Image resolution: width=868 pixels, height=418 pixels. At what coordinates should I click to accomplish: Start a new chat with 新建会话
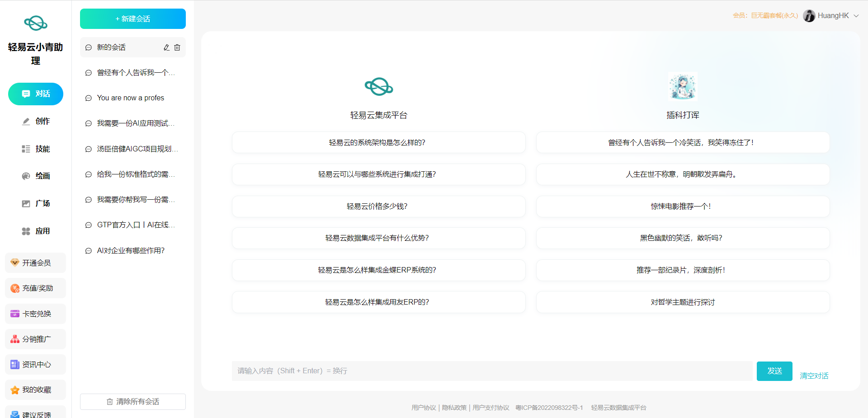[x=133, y=19]
